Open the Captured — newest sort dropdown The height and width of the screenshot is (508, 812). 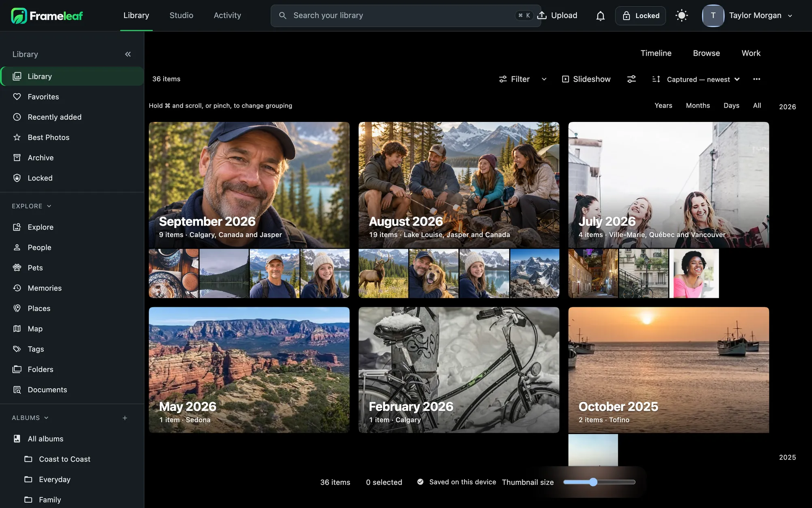tap(696, 79)
